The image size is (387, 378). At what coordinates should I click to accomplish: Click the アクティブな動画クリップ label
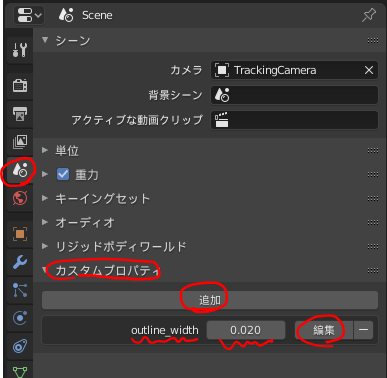(x=137, y=120)
